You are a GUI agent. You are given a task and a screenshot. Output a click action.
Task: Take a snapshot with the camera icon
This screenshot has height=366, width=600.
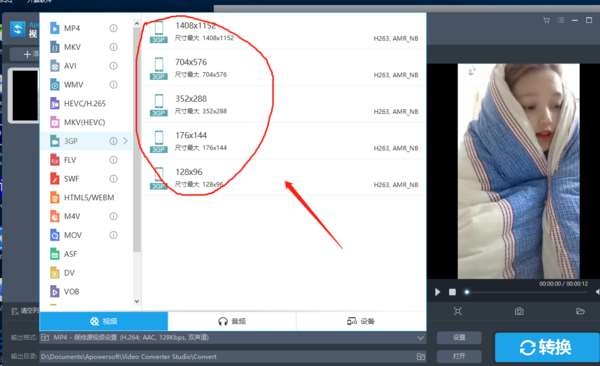[519, 311]
